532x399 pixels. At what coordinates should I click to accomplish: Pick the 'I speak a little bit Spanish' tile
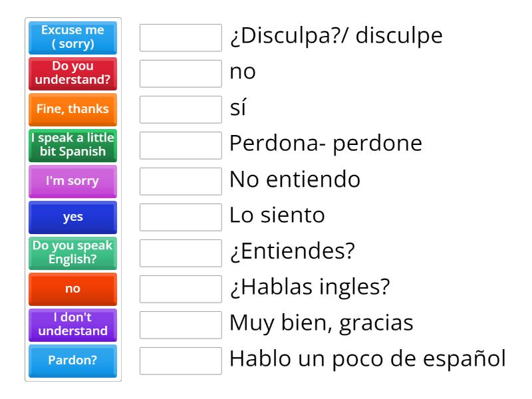point(72,146)
